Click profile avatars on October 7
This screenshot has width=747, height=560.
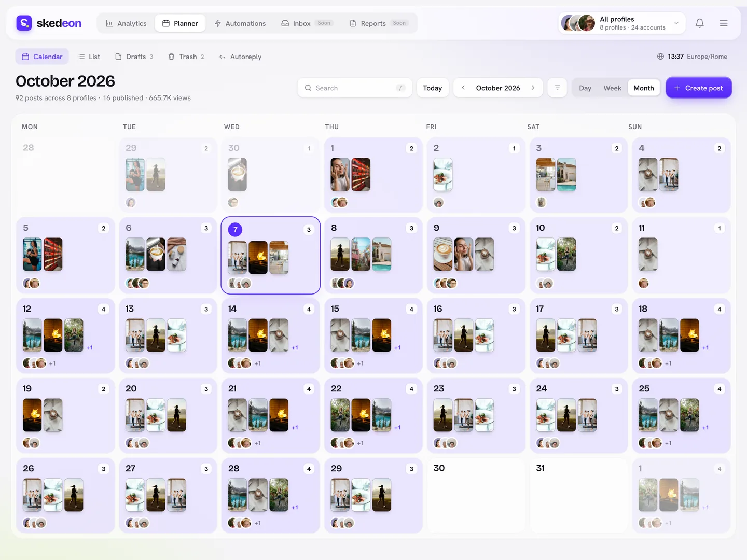(x=240, y=283)
